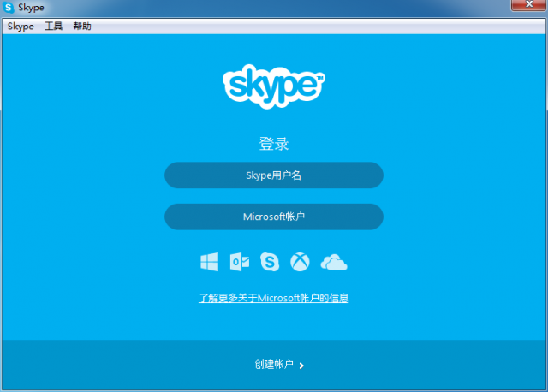The image size is (548, 392).
Task: Sign in with Microsoft帐户 button
Action: pos(274,217)
